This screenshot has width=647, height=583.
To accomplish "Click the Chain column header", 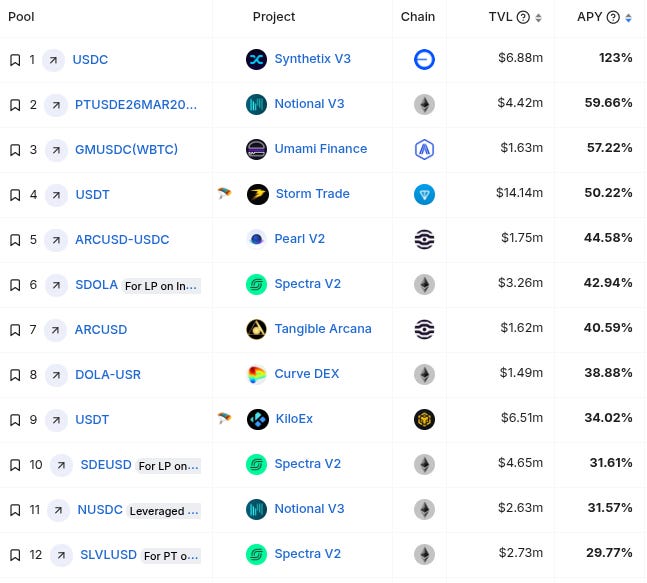I will pos(418,17).
